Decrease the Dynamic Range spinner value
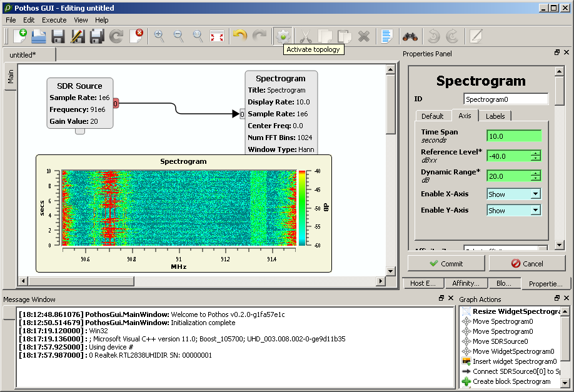 coord(536,179)
